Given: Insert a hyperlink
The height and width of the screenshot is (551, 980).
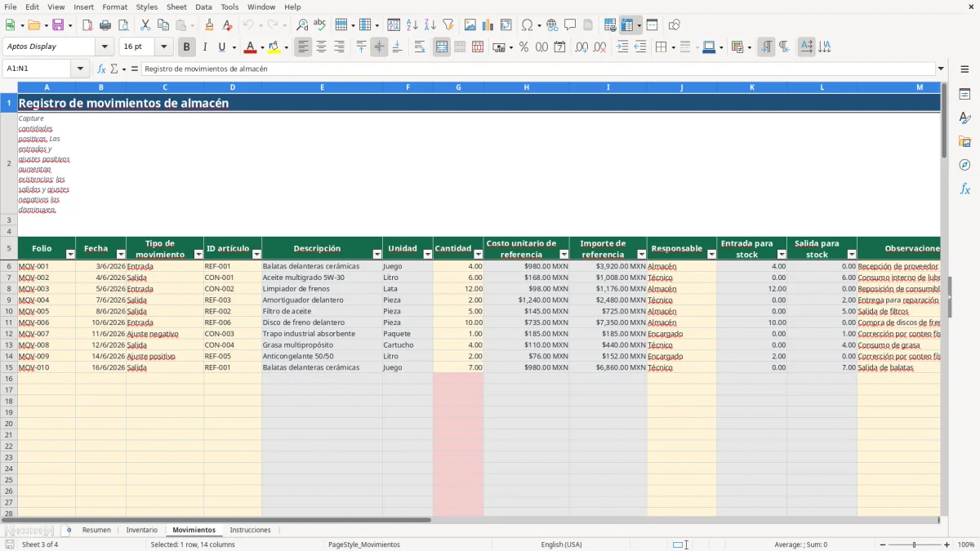Looking at the screenshot, I should point(552,25).
